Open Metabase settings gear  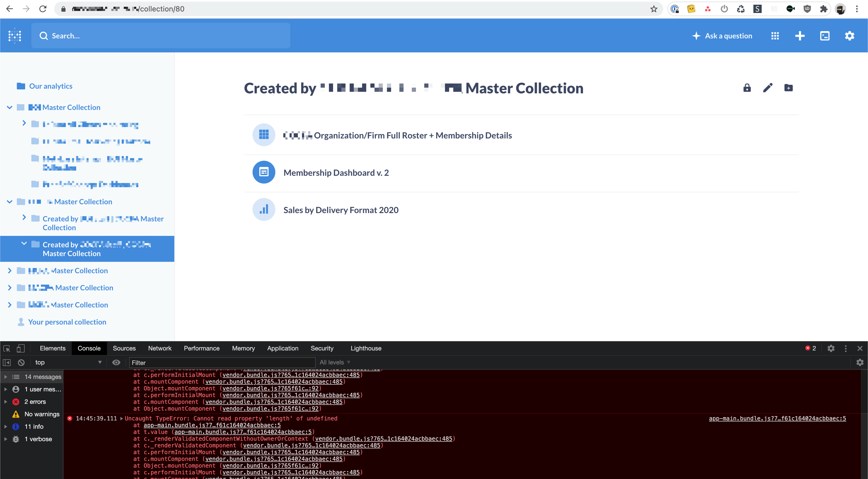click(850, 36)
